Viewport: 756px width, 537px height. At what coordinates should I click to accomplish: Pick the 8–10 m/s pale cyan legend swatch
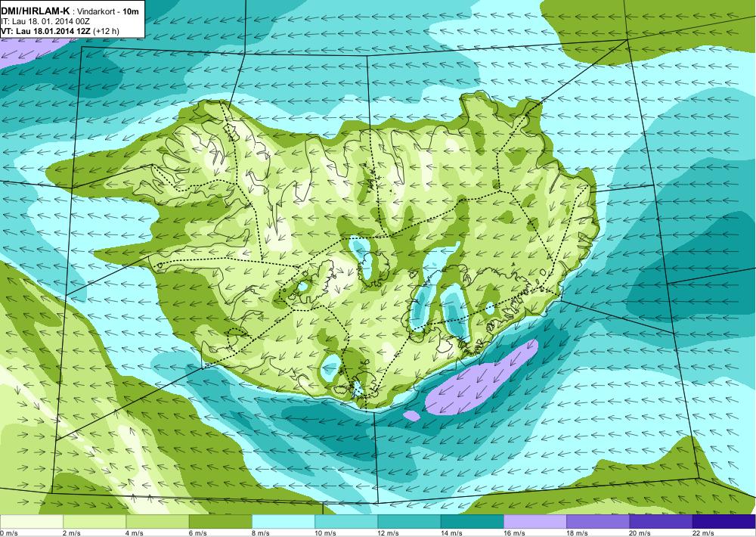click(283, 522)
